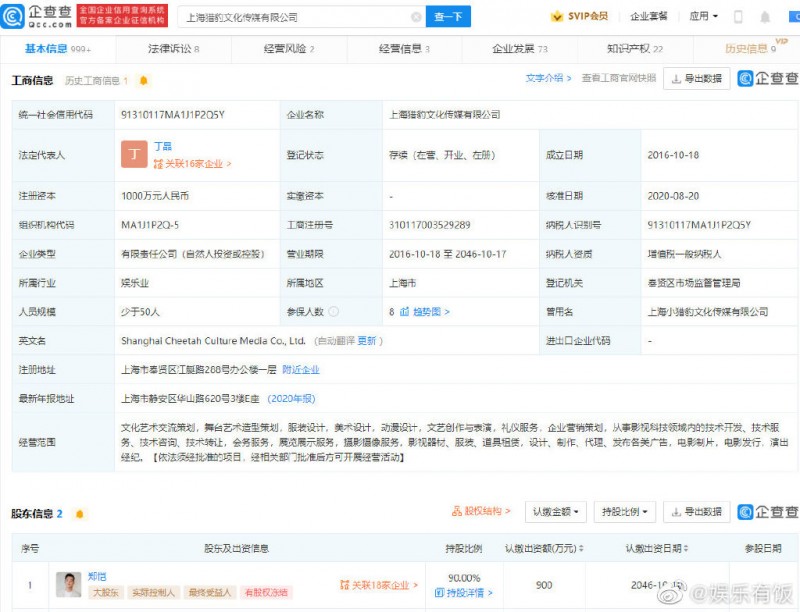Viewport: 800px width, 612px height.
Task: Click shareholder 郑恺's photo thumbnail
Action: 68,585
